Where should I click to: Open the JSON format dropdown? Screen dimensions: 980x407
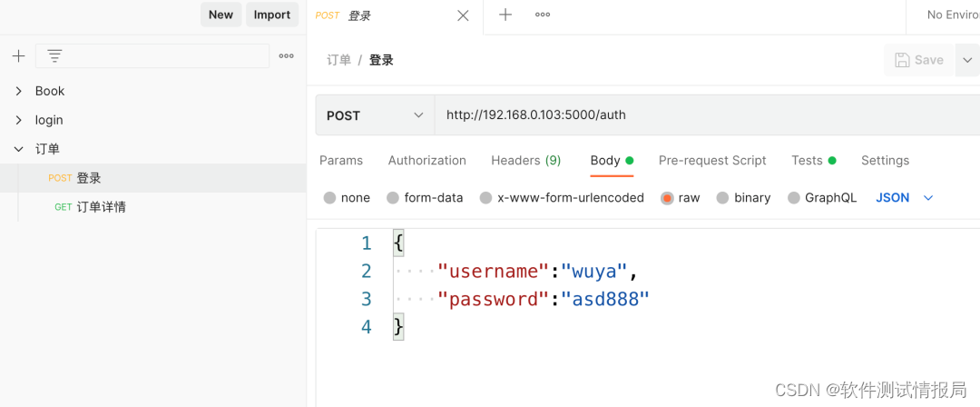905,198
